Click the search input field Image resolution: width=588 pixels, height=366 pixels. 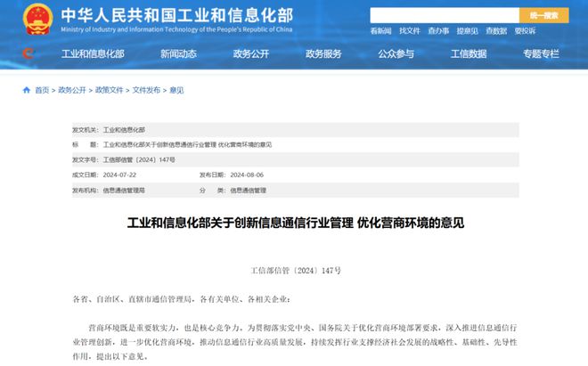click(445, 15)
